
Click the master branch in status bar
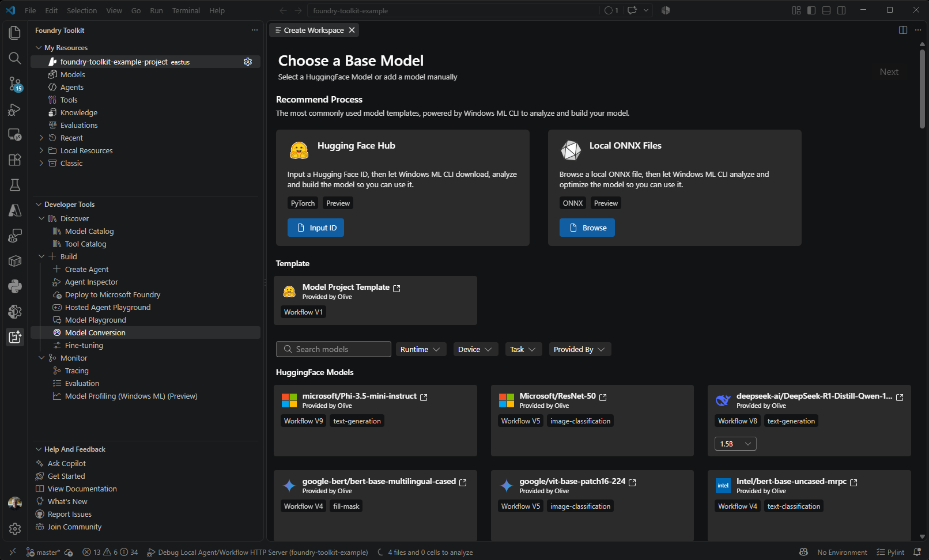tap(43, 552)
